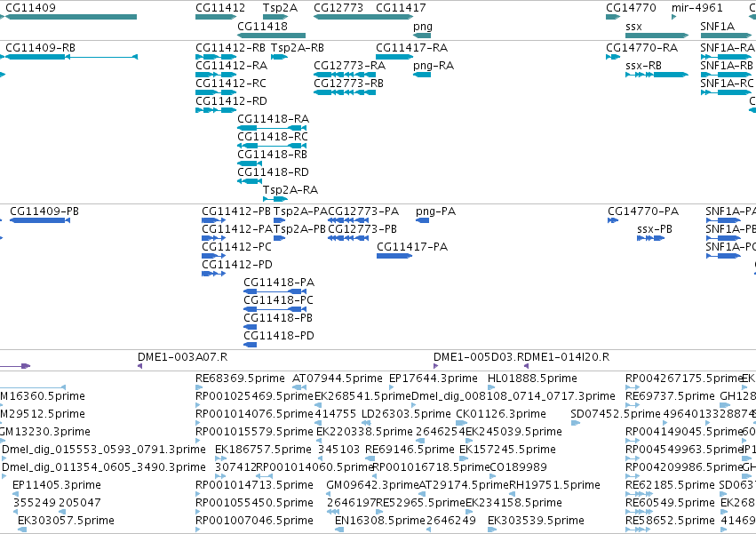Open the DME1-003A07.R feature
The image size is (756, 534).
[x=182, y=357]
